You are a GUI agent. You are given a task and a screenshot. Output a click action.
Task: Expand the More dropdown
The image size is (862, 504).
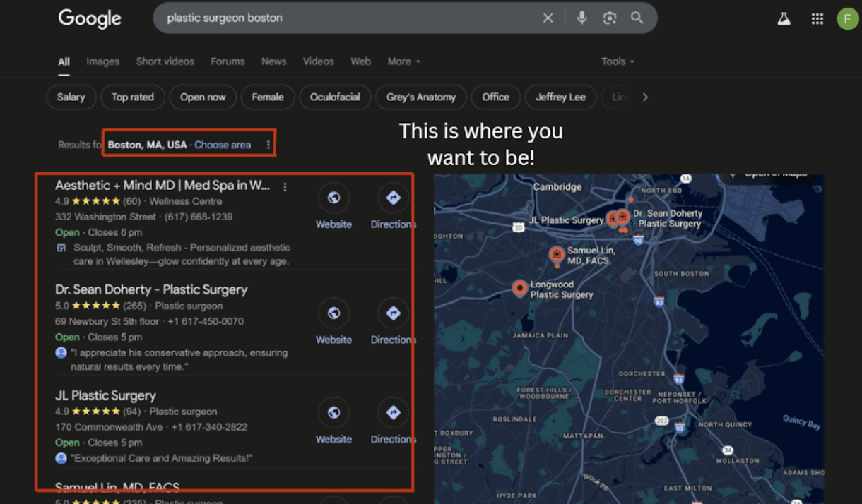404,61
